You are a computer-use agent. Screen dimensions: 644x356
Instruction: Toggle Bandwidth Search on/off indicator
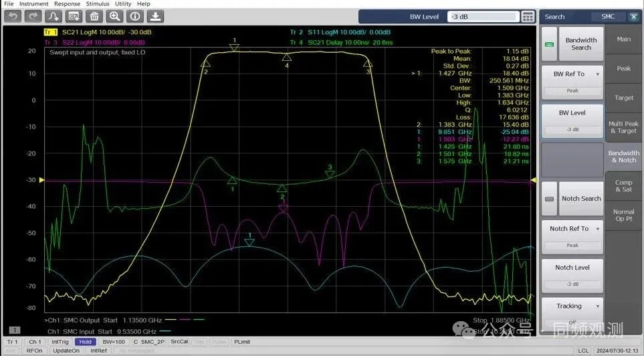tap(549, 44)
